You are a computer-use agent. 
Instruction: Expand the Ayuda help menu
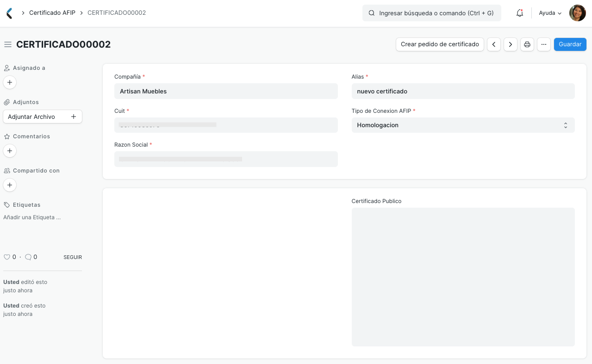pos(550,13)
